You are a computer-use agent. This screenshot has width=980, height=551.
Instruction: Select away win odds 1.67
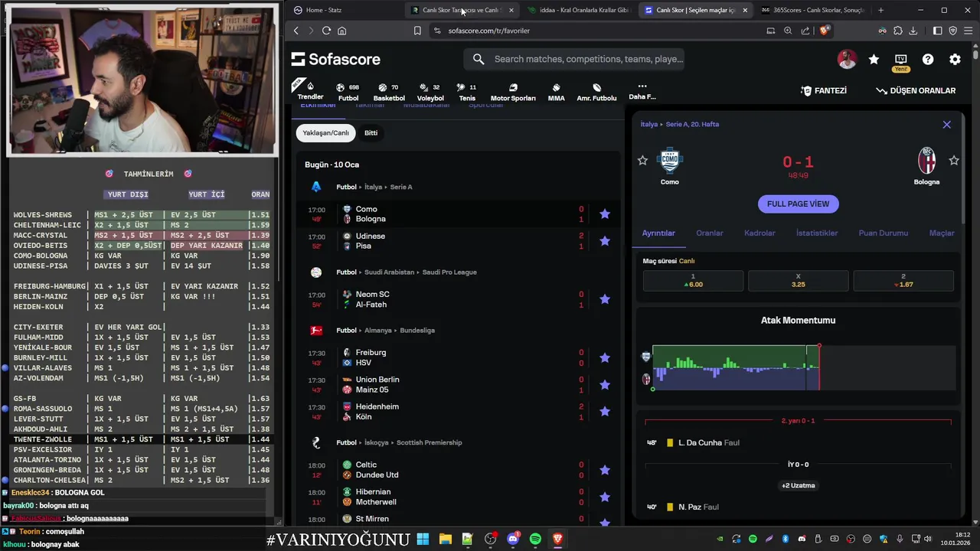click(x=903, y=281)
